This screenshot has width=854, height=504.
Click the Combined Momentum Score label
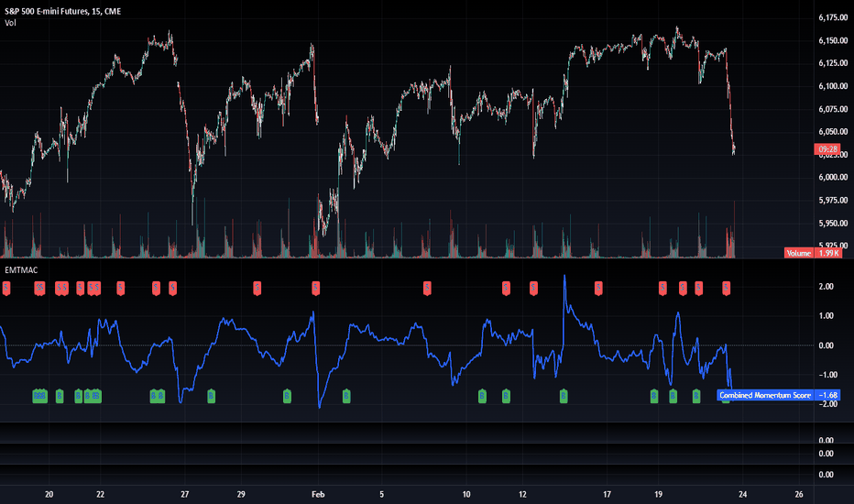(765, 395)
